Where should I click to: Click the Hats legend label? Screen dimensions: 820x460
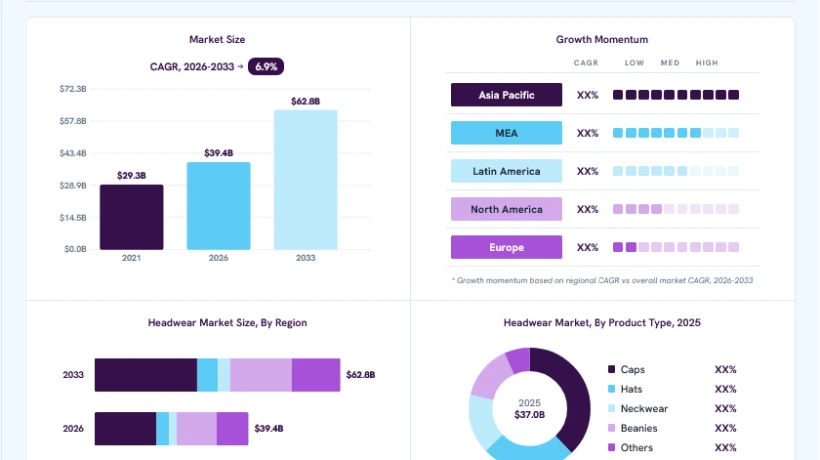pos(631,389)
